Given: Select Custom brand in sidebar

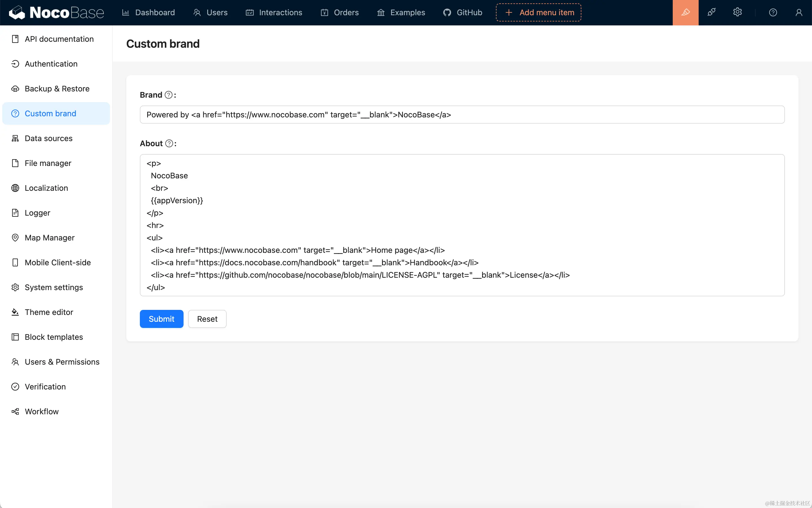Looking at the screenshot, I should pyautogui.click(x=56, y=113).
